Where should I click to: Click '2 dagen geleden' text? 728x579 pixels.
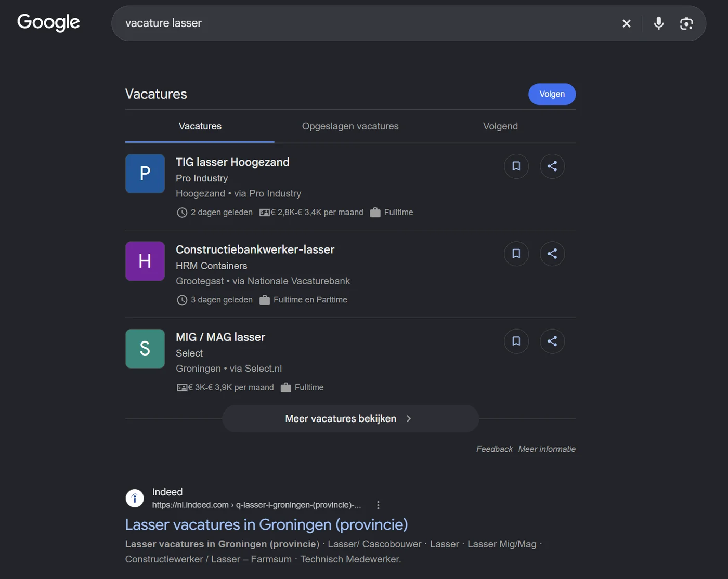coord(222,213)
